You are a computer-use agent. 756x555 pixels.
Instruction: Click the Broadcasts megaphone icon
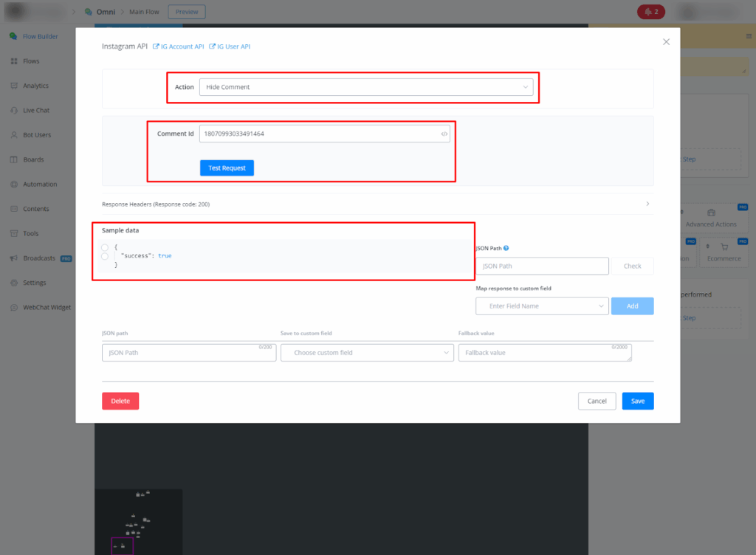pyautogui.click(x=14, y=258)
